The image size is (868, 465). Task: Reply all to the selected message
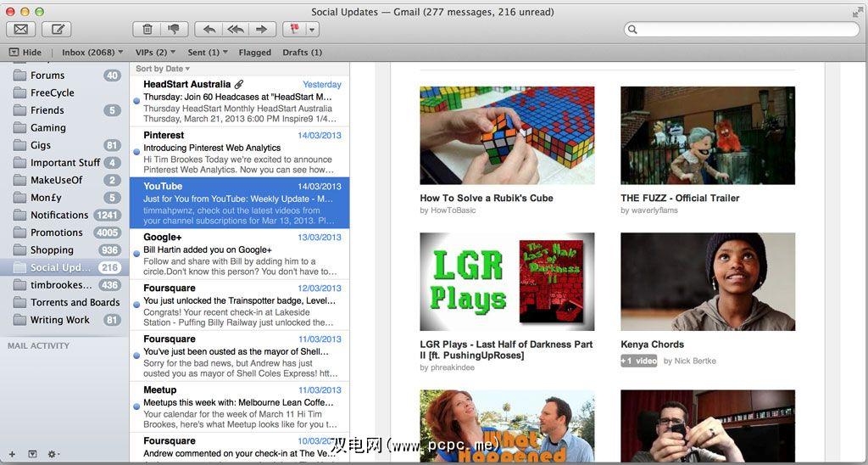pyautogui.click(x=236, y=30)
